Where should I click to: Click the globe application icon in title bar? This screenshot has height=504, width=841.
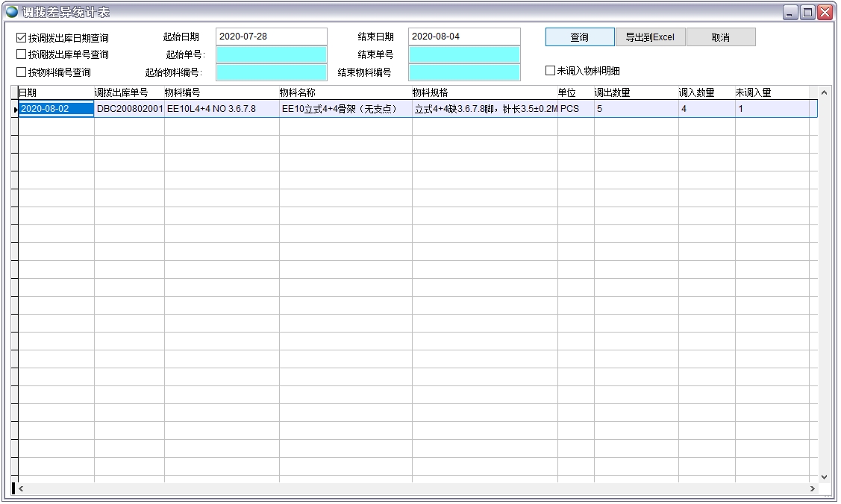tap(12, 12)
